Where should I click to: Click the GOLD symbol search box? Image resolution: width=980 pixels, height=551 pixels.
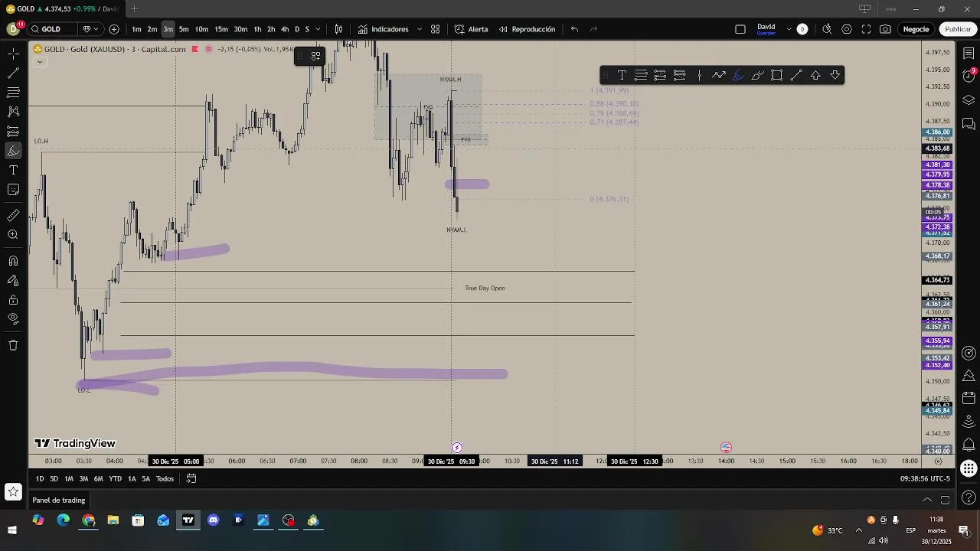tap(53, 29)
